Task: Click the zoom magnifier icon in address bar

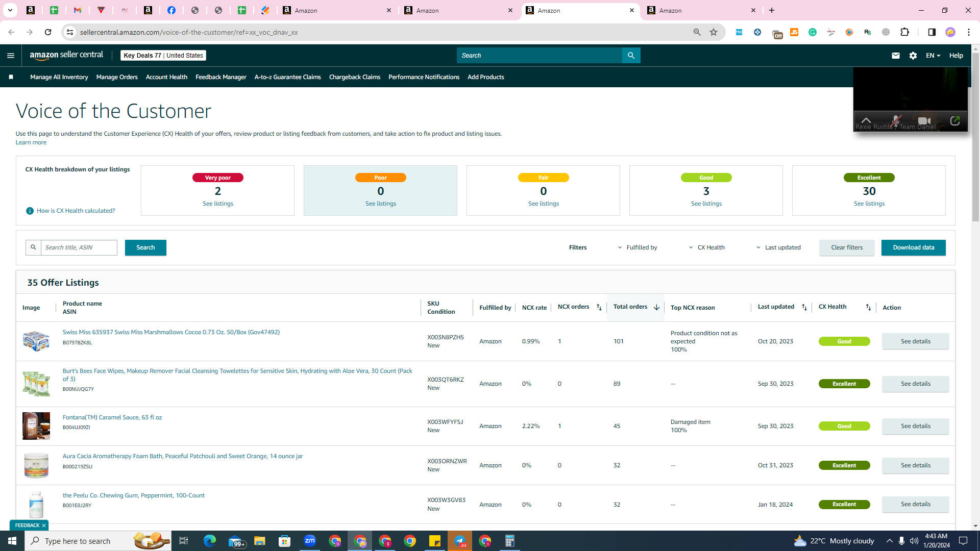Action: coord(697,32)
